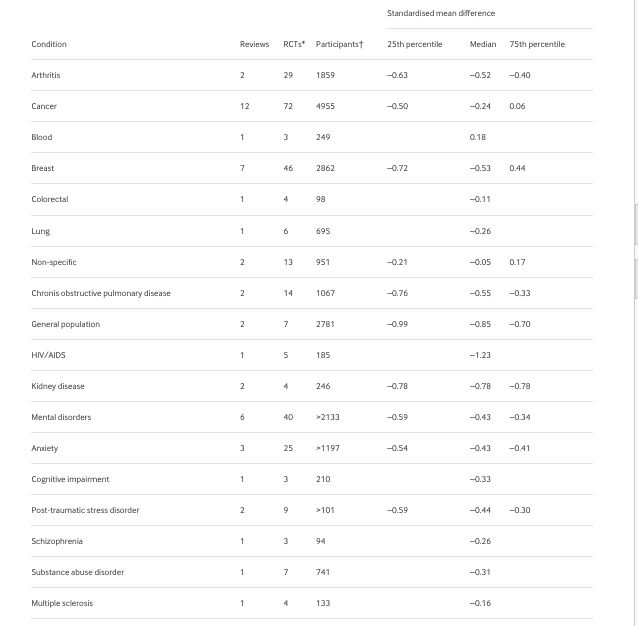Click the Reviews column header
638x626 pixels.
point(254,44)
